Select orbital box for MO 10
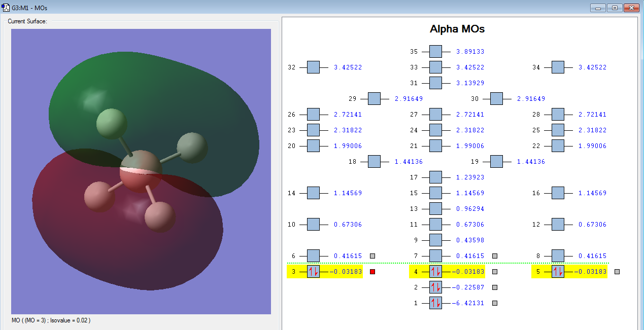This screenshot has width=644, height=330. (x=313, y=225)
